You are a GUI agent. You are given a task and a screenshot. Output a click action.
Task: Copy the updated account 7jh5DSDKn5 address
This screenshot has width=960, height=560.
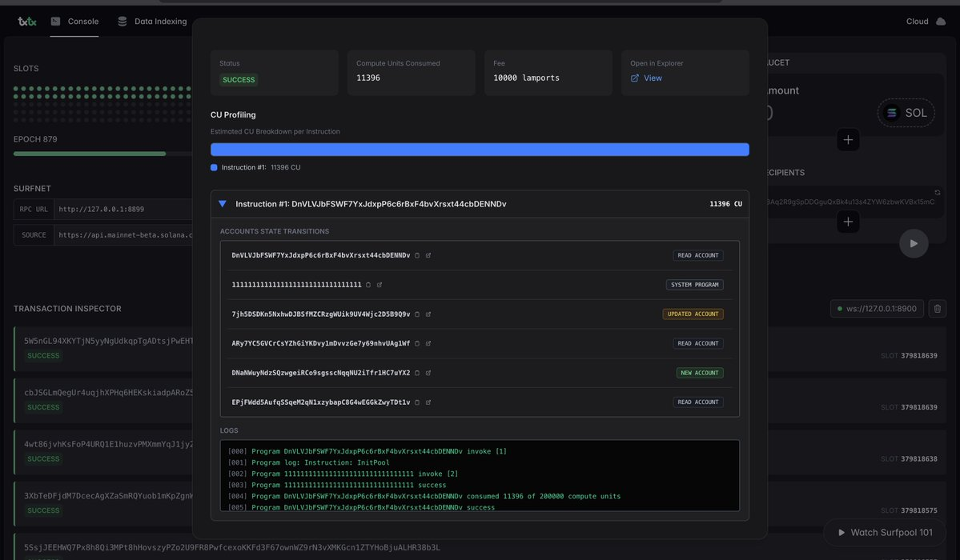coord(417,314)
